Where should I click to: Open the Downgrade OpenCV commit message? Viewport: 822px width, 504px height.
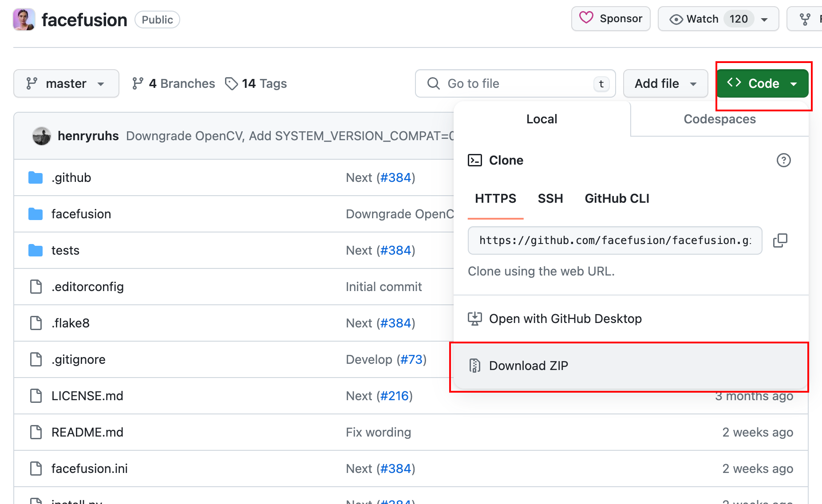click(x=290, y=136)
